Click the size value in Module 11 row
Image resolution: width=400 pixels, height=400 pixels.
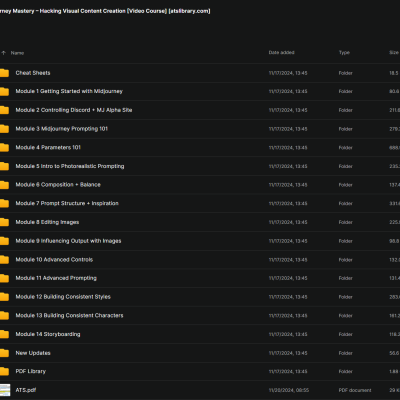click(x=394, y=278)
